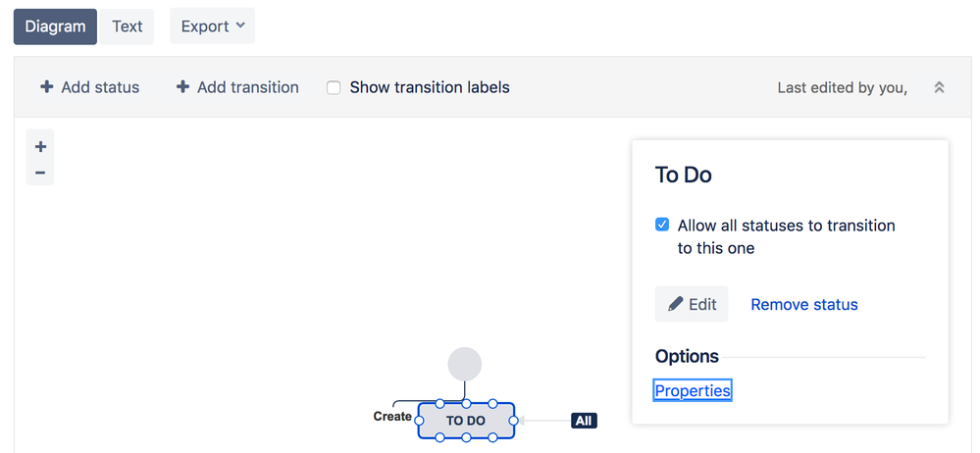Click the zoom in plus icon

[40, 147]
